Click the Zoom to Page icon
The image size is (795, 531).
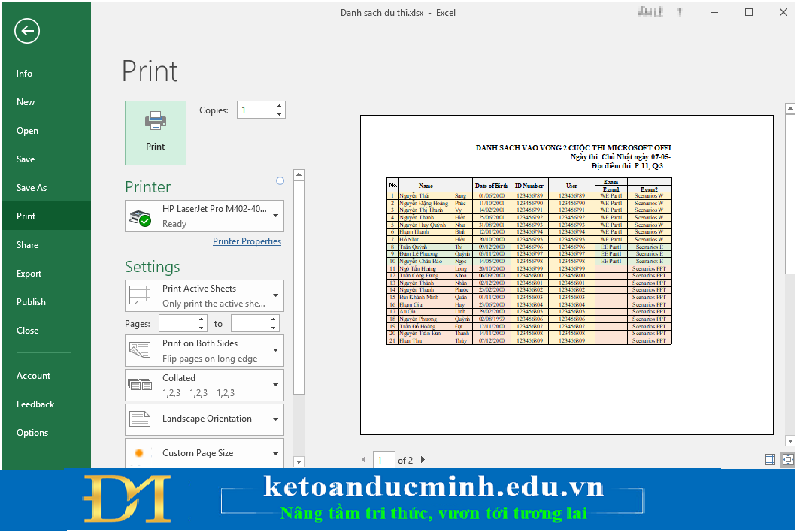pos(785,459)
